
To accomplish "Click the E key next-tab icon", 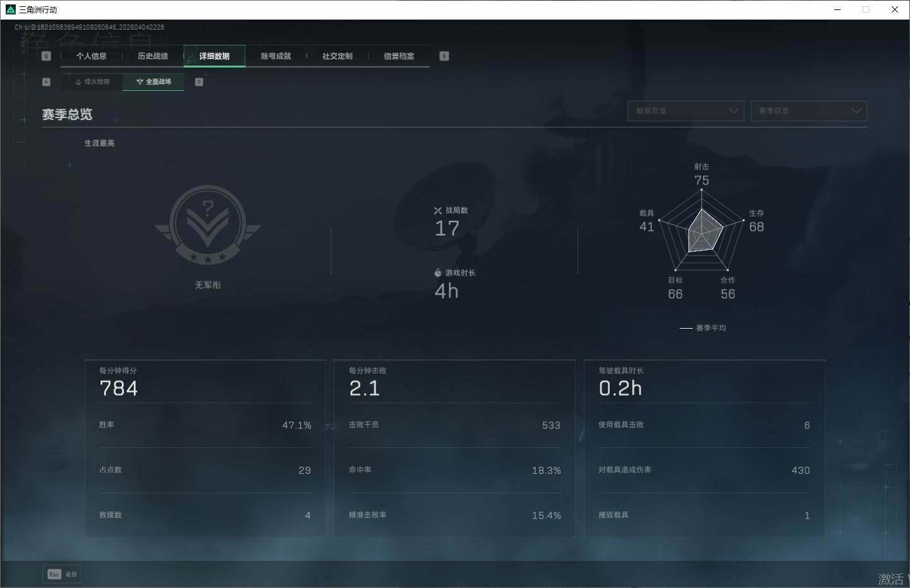I will click(444, 56).
